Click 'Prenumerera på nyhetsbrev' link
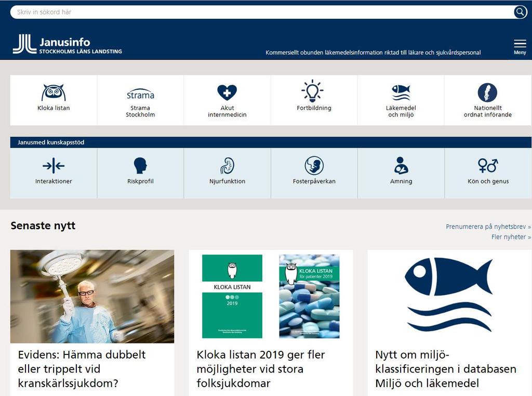 pyautogui.click(x=488, y=227)
